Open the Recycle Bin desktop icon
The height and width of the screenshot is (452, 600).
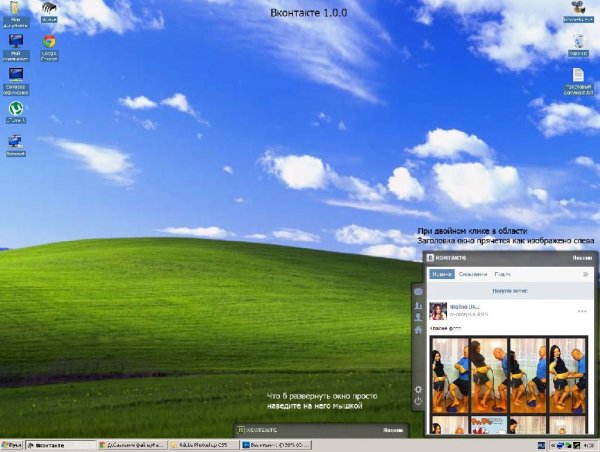[578, 45]
